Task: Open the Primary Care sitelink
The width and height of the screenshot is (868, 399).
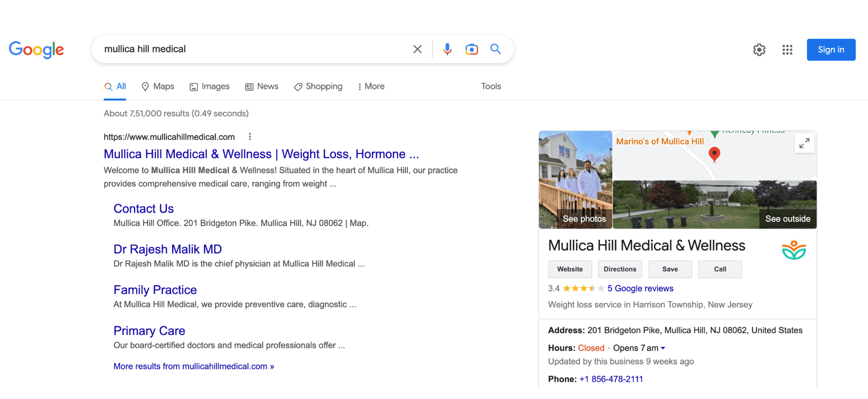Action: pos(149,330)
